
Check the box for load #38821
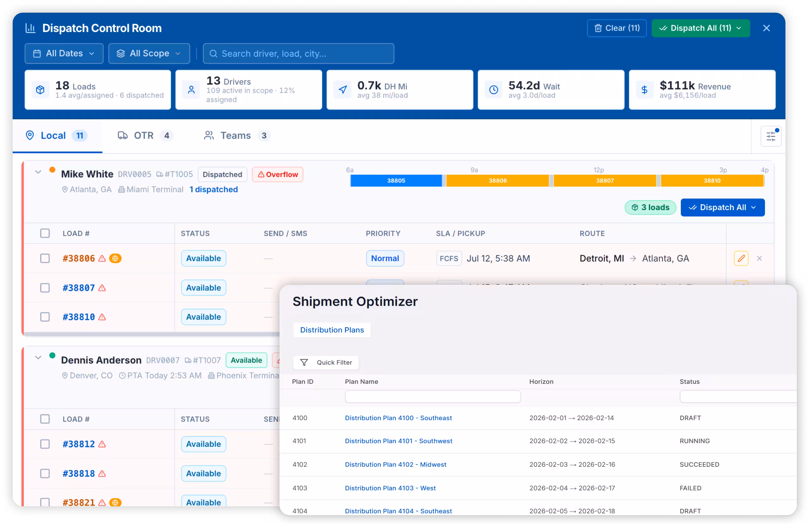(x=45, y=502)
